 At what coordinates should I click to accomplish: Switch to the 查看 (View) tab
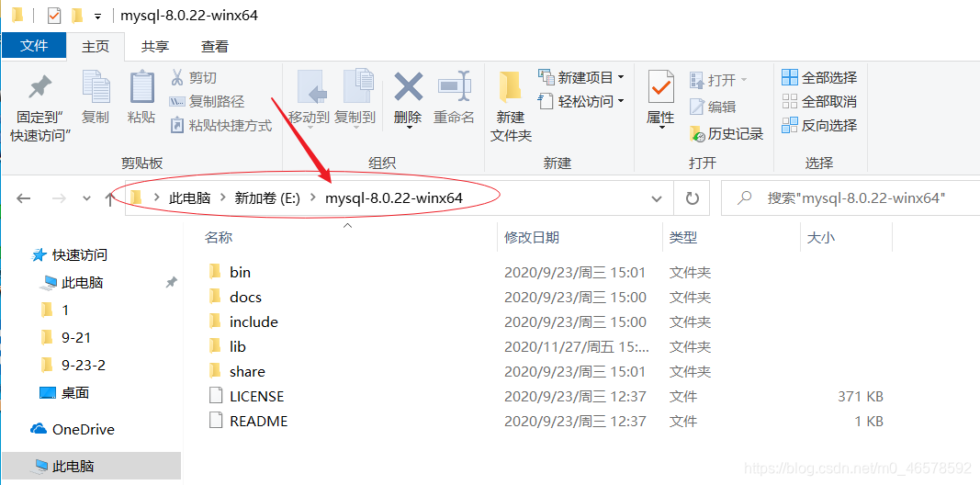coord(214,46)
